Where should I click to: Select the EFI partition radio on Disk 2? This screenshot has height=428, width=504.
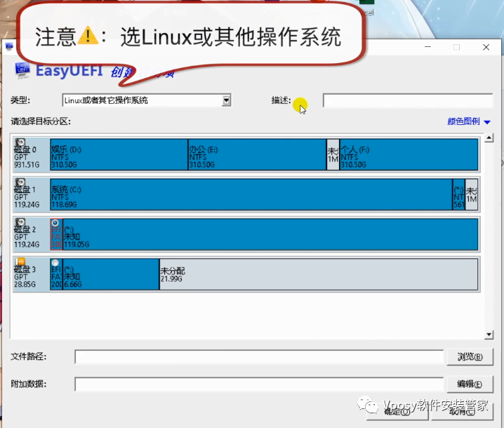tap(55, 223)
